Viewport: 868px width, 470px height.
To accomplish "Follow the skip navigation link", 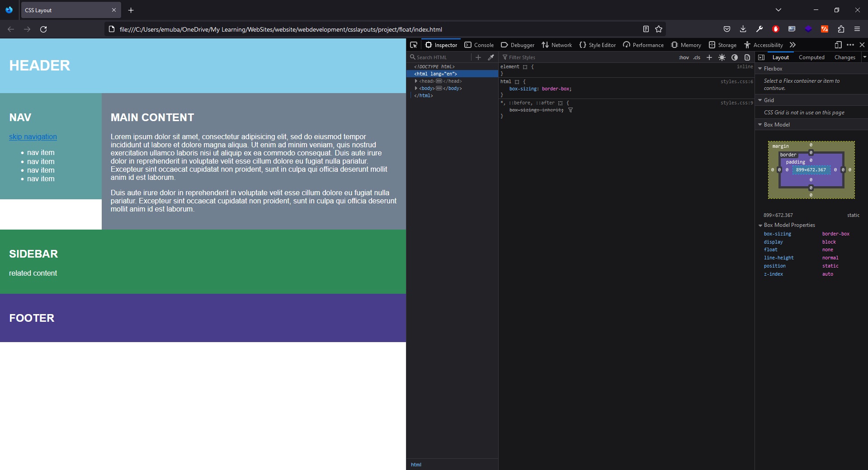I will pyautogui.click(x=33, y=137).
